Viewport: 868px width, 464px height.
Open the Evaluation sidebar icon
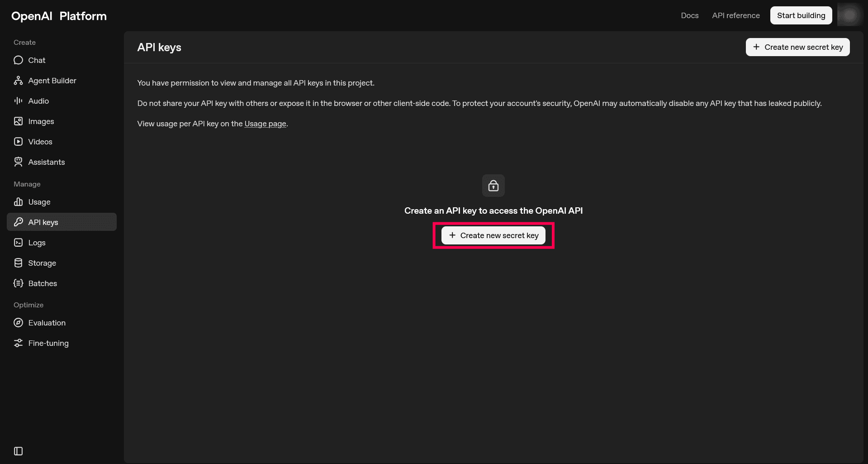[18, 322]
